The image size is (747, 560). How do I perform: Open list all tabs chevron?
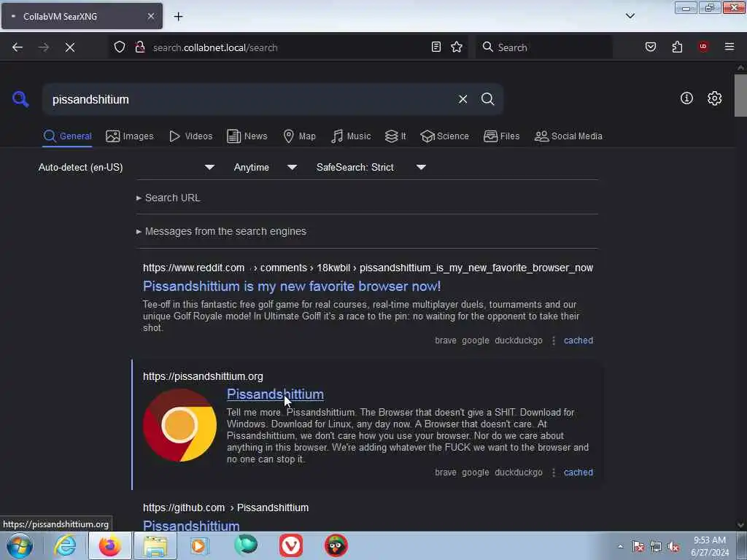point(630,16)
